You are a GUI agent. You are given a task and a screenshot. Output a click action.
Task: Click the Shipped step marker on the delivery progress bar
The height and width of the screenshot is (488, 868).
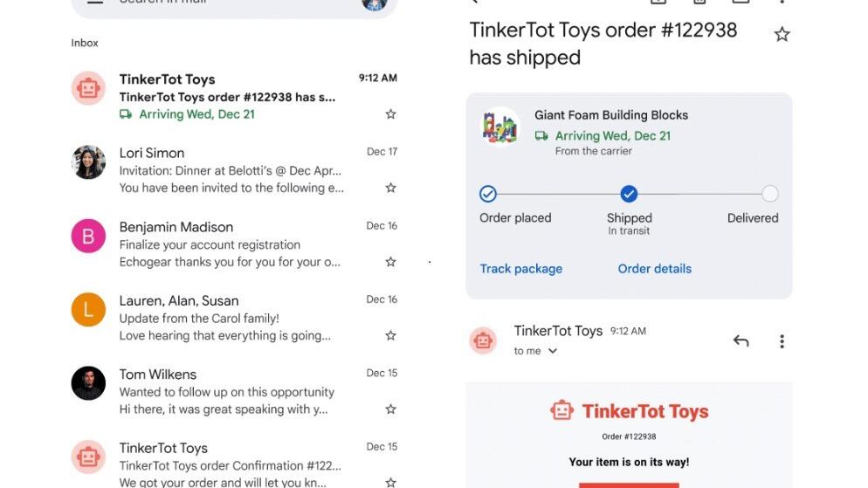click(x=629, y=194)
